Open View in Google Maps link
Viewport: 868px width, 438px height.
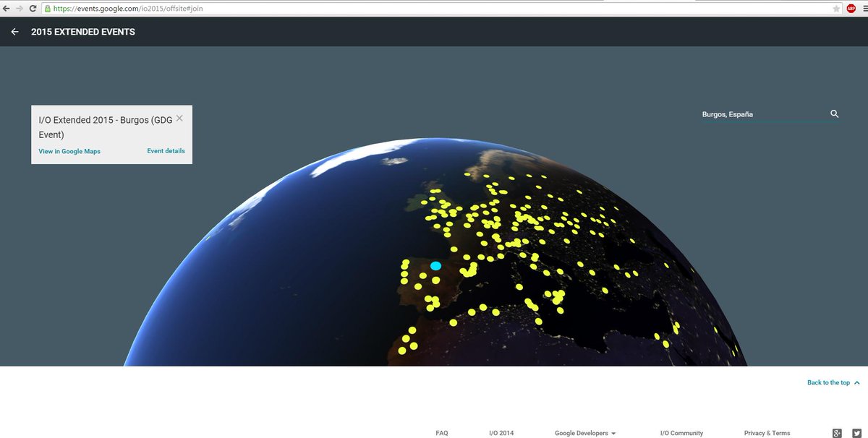pyautogui.click(x=69, y=152)
